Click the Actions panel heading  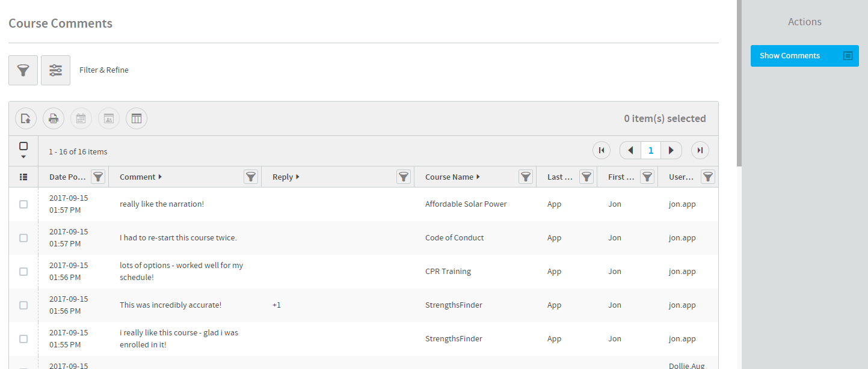point(805,22)
